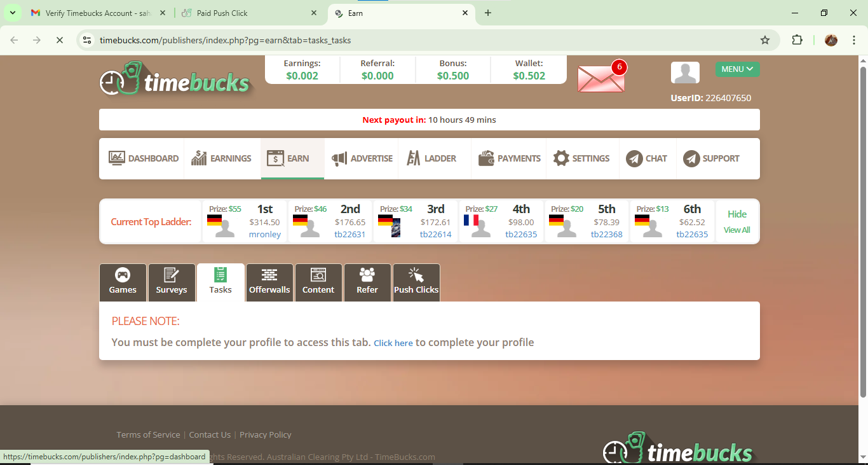Open the envelope messages icon with 6 badge
The width and height of the screenshot is (868, 465).
601,76
